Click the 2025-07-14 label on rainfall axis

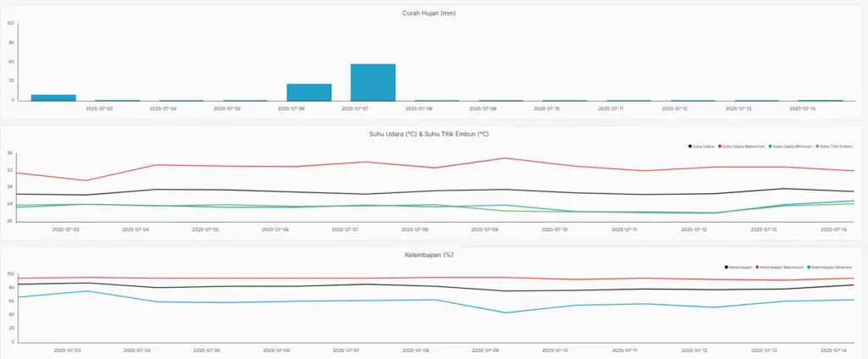802,108
